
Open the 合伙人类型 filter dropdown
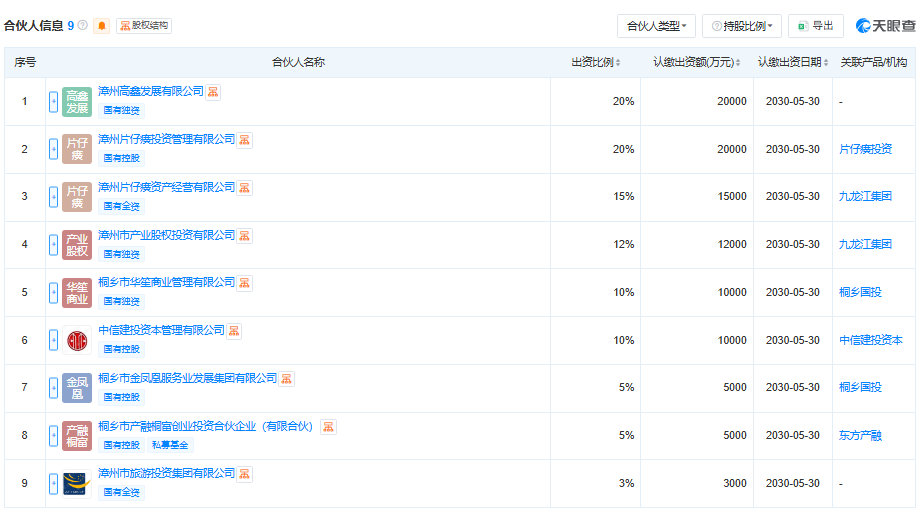pyautogui.click(x=656, y=26)
